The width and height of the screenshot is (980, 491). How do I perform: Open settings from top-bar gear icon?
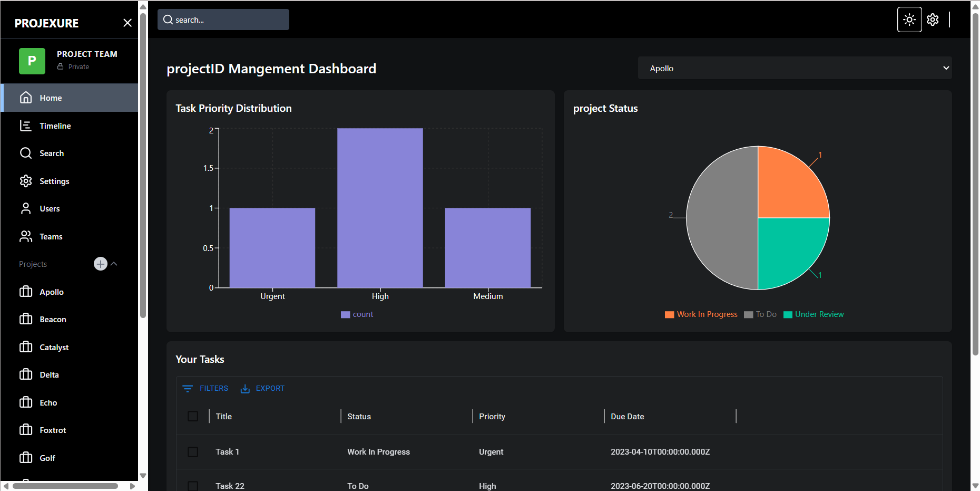pos(933,20)
